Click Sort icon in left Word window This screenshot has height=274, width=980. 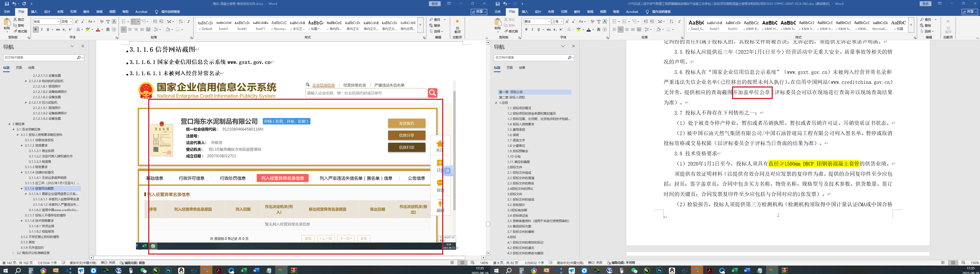point(181,22)
